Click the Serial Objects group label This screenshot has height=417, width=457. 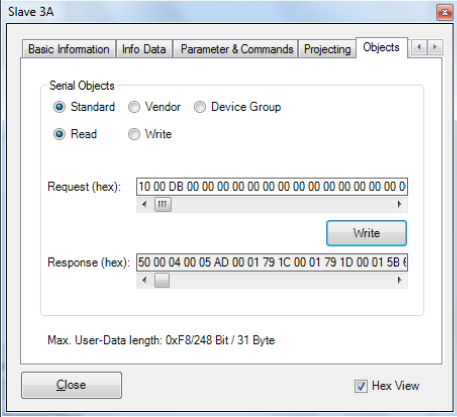tap(82, 86)
